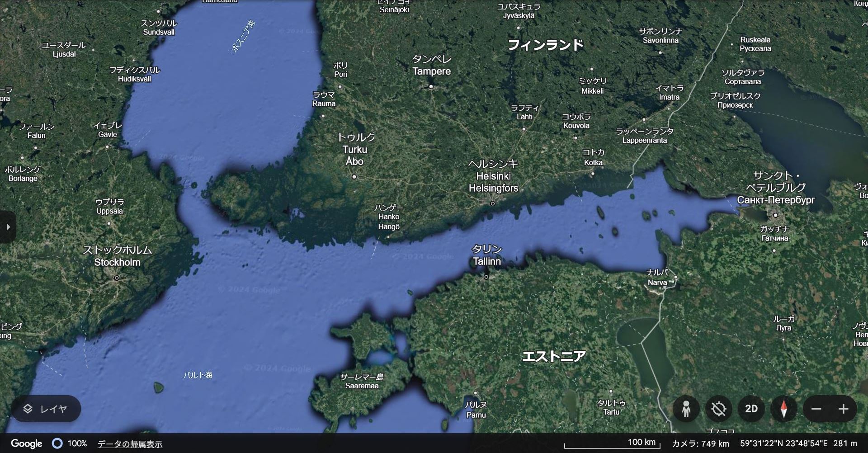Click the 100% loading indicator
This screenshot has height=453, width=868.
coord(70,444)
